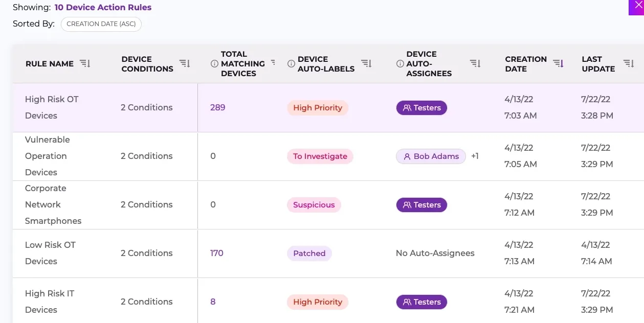Click zero count in Corporate Network row
Image resolution: width=644 pixels, height=323 pixels.
(x=213, y=205)
